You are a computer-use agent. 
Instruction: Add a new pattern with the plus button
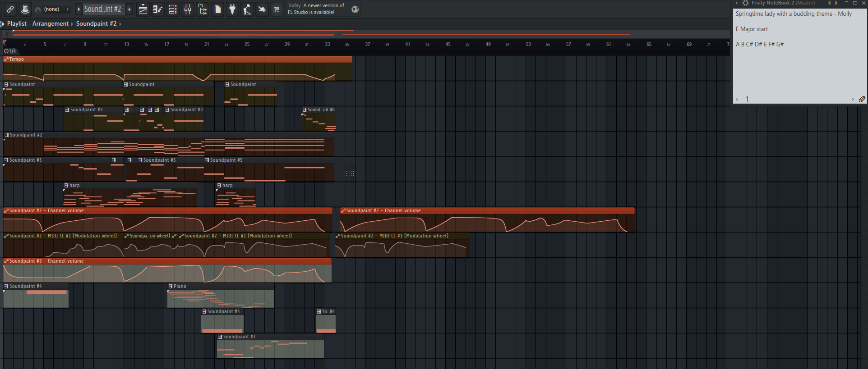point(129,9)
